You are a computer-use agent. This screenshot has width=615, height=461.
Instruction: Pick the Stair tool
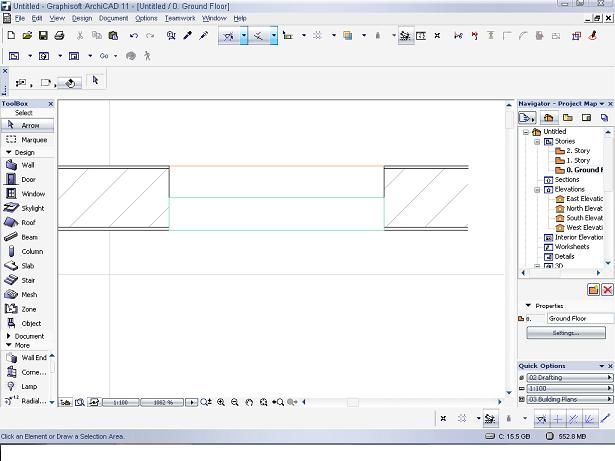(x=27, y=281)
